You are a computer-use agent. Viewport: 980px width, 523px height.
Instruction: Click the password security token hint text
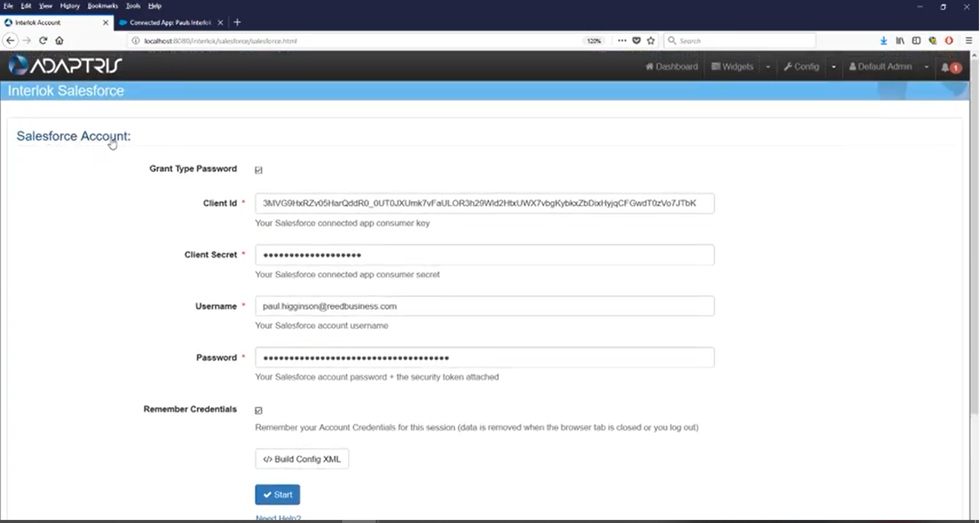click(x=377, y=377)
